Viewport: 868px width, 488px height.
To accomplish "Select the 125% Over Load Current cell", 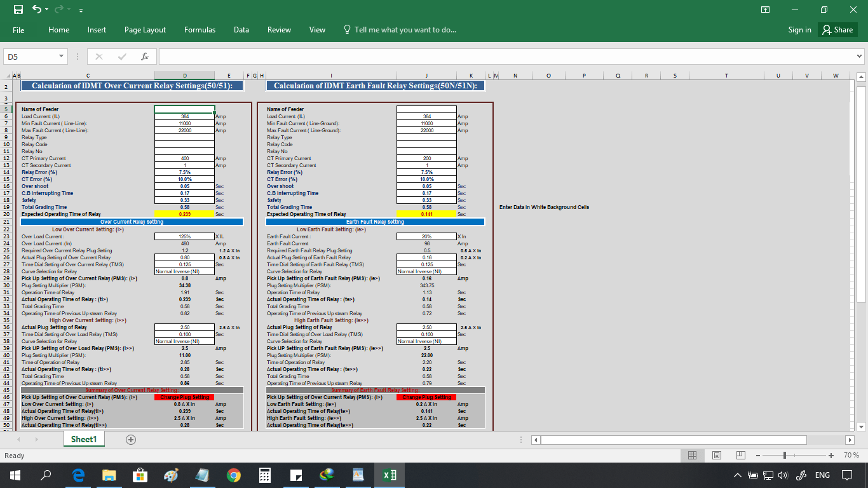I will [184, 236].
